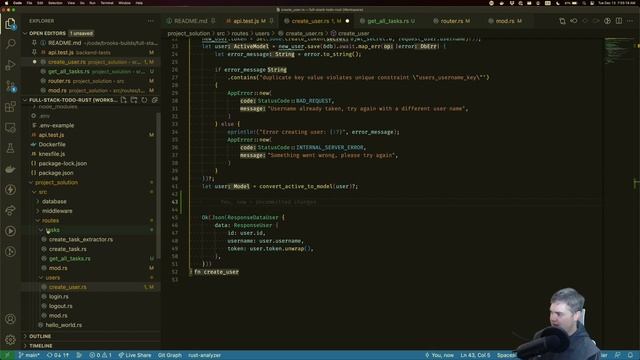Image resolution: width=640 pixels, height=360 pixels.
Task: Open the Docker whale view
Action: click(10, 169)
